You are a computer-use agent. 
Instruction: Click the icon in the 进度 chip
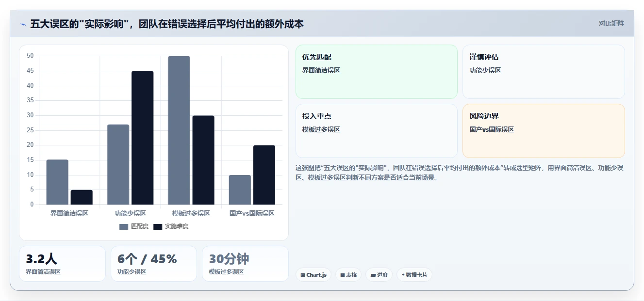373,275
